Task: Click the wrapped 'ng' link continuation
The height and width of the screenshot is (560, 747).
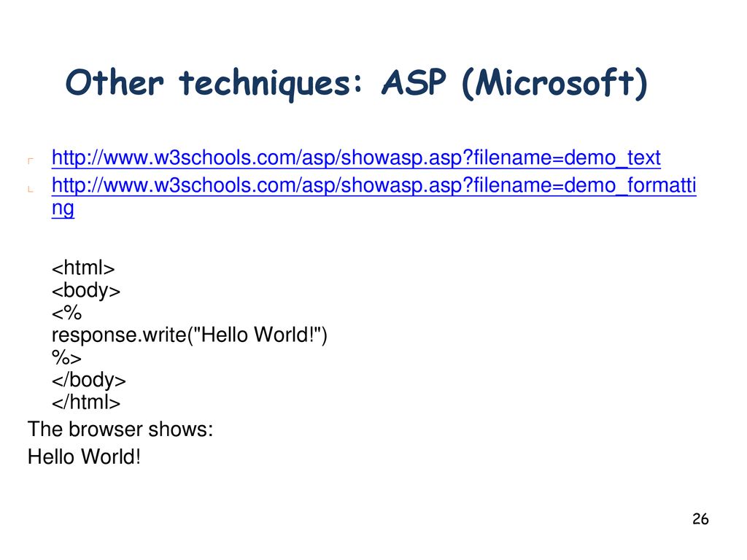Action: click(63, 209)
